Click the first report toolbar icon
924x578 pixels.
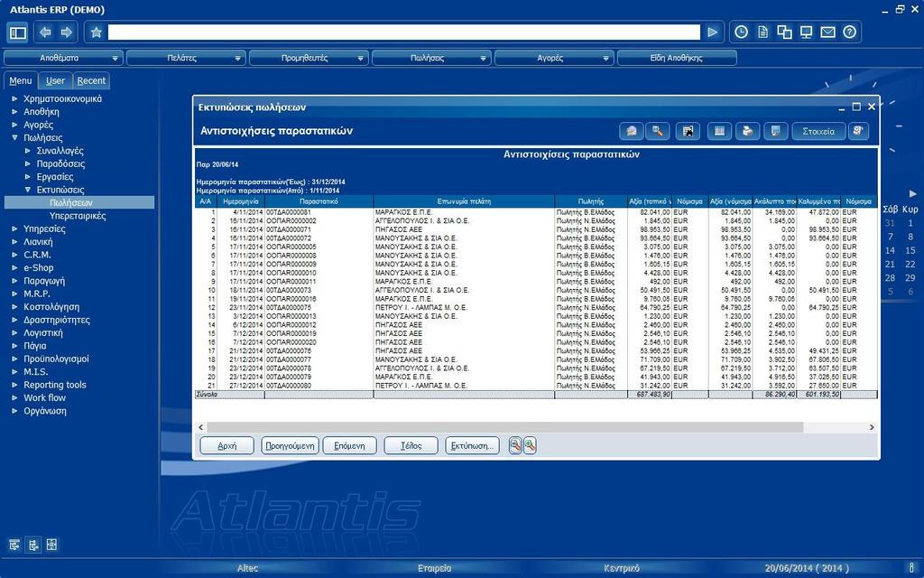[x=632, y=131]
